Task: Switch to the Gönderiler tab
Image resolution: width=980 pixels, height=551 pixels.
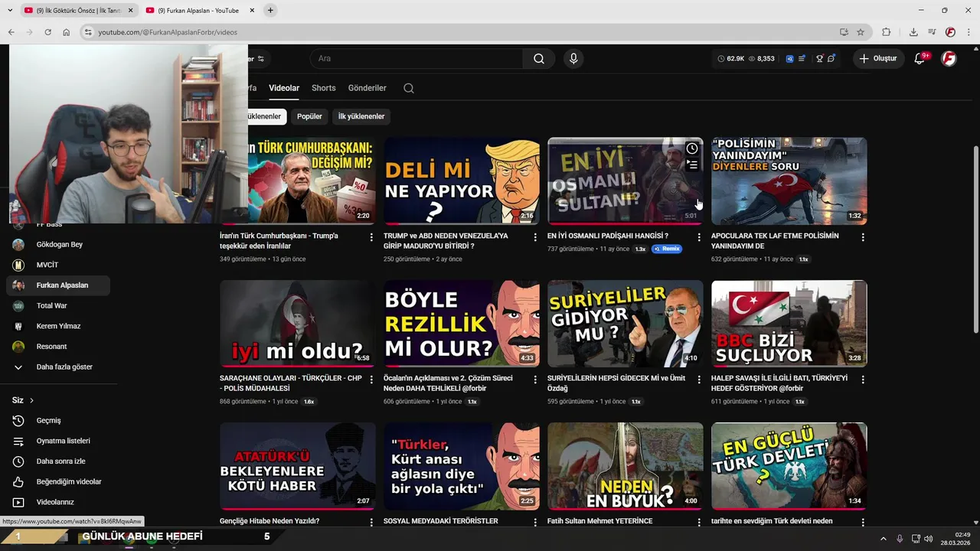Action: pos(367,88)
